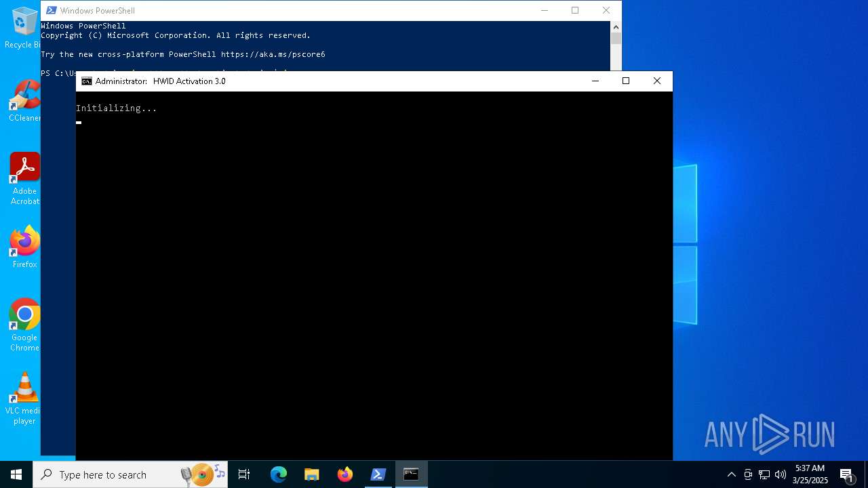
Task: Launch Microsoft Edge from the taskbar
Action: [x=279, y=474]
